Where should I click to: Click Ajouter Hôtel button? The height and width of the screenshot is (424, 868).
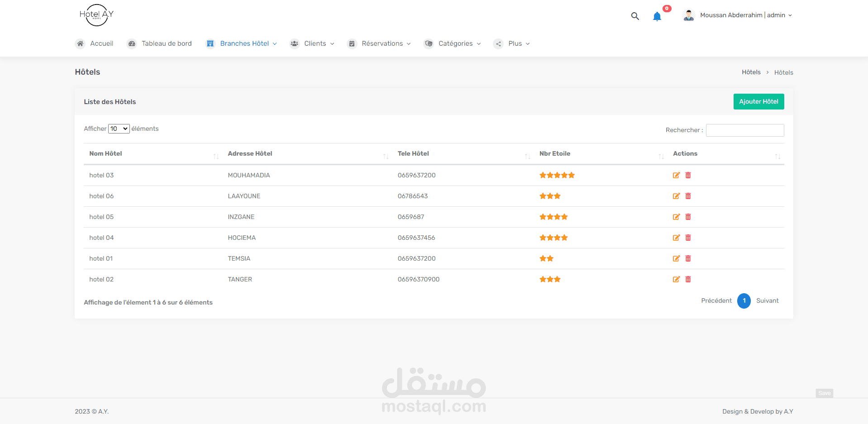(758, 102)
